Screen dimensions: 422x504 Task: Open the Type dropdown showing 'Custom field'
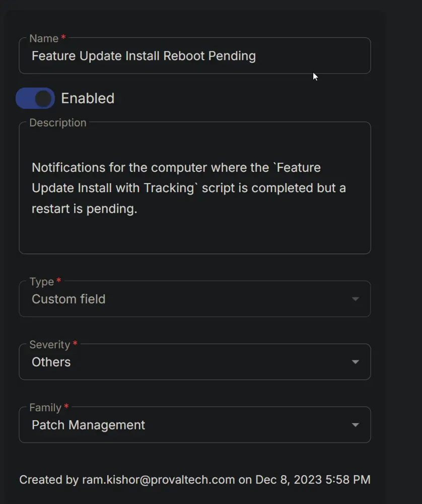[195, 299]
